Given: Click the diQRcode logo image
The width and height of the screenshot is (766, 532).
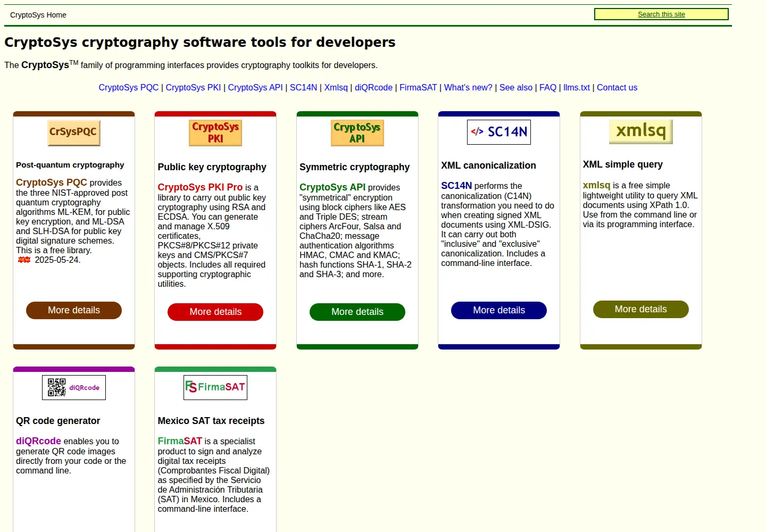Looking at the screenshot, I should 74,387.
